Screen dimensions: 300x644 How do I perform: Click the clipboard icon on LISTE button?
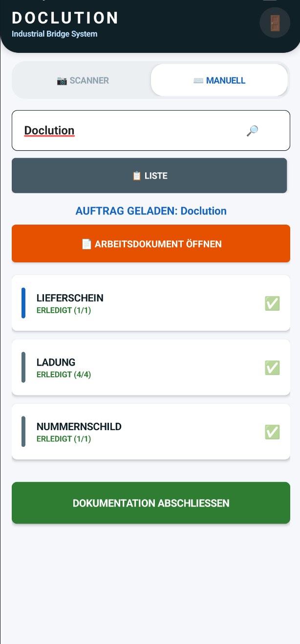pos(136,175)
